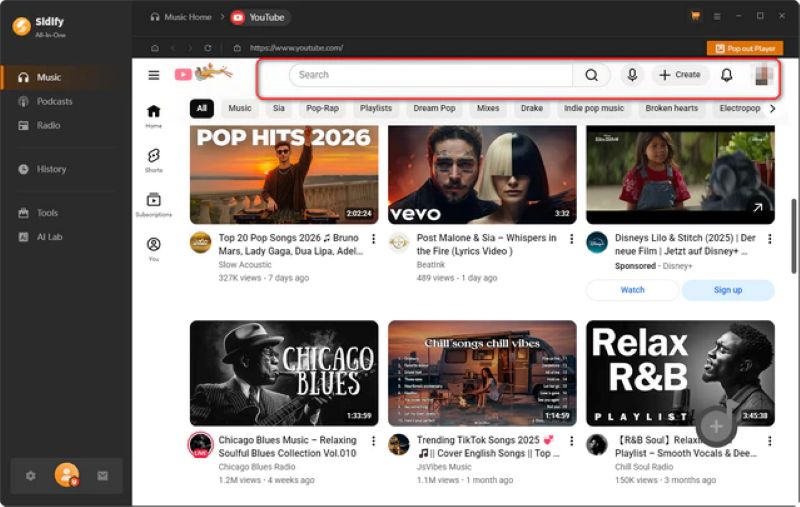Select the Indie pop music chip
Screen dimensions: 800x507
(594, 108)
